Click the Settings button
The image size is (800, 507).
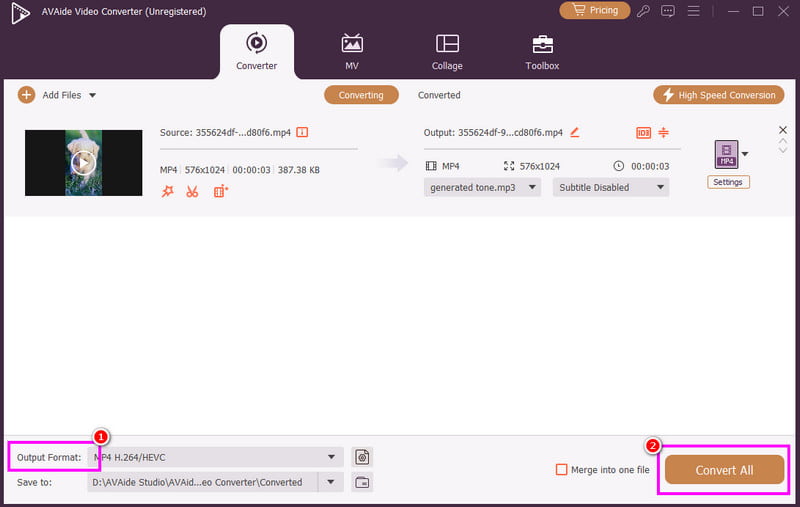(x=728, y=182)
